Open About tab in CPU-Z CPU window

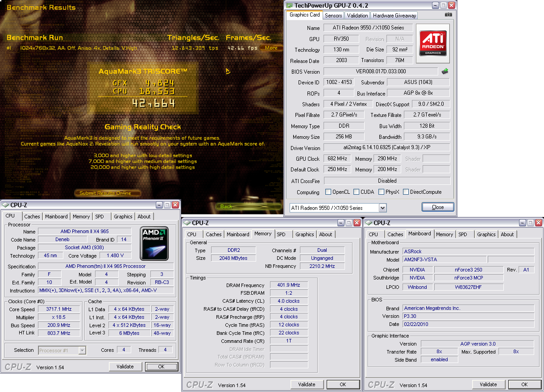tap(144, 217)
